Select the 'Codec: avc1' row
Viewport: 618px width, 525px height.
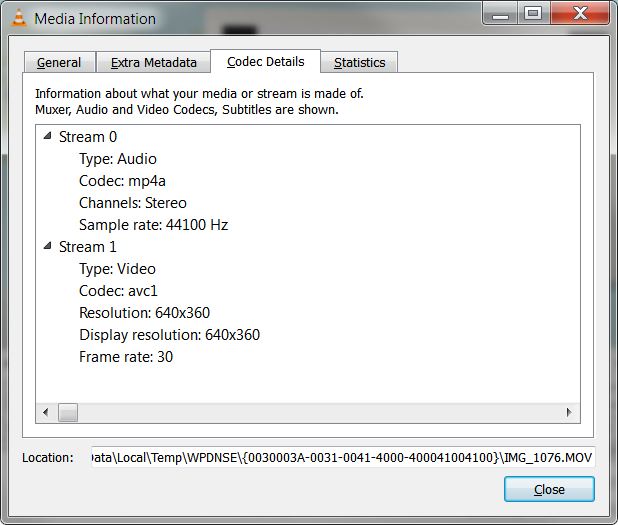pos(118,291)
